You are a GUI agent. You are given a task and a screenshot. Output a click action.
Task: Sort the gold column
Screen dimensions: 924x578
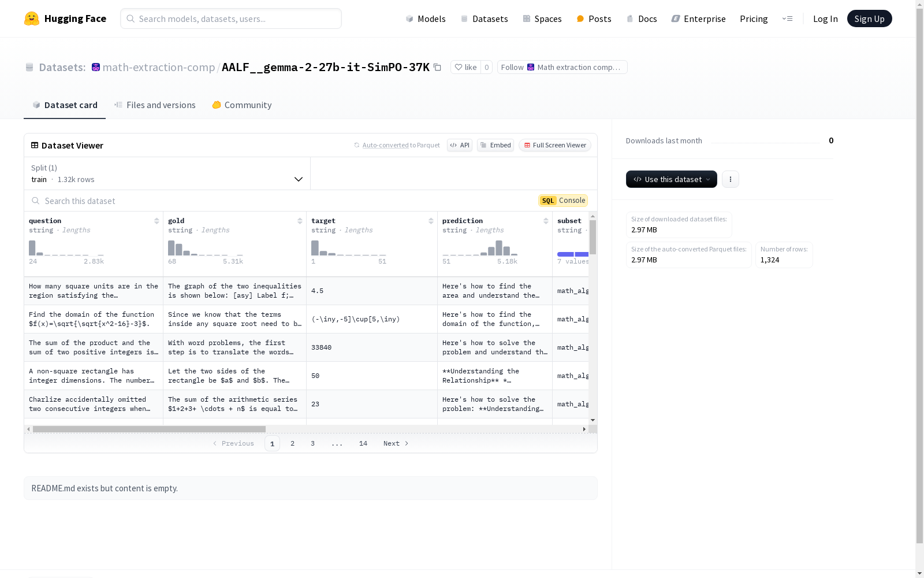click(300, 221)
